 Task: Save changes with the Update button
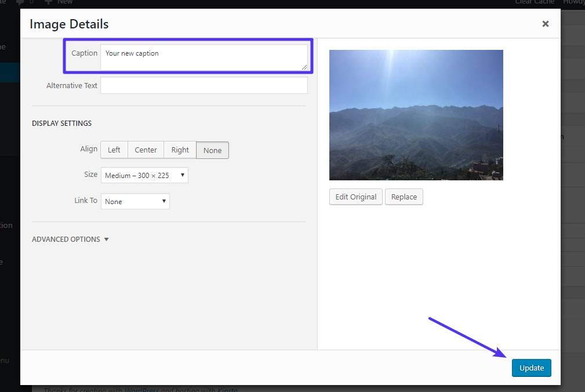point(531,368)
